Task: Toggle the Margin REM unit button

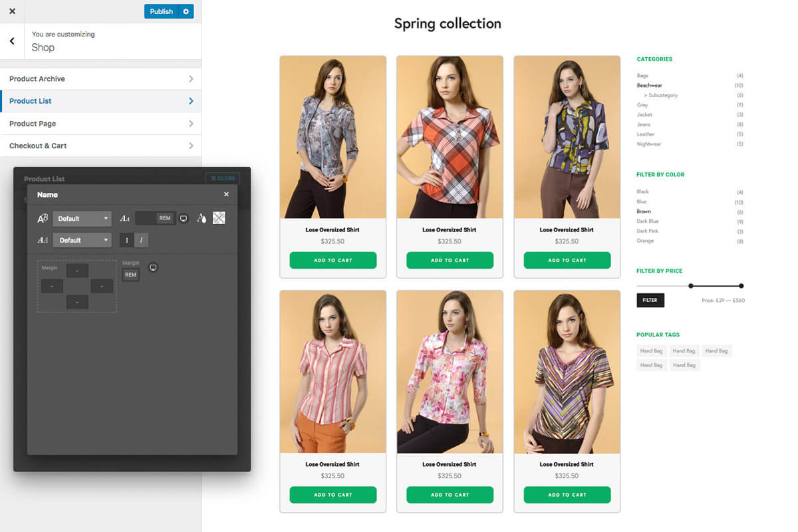Action: point(130,275)
